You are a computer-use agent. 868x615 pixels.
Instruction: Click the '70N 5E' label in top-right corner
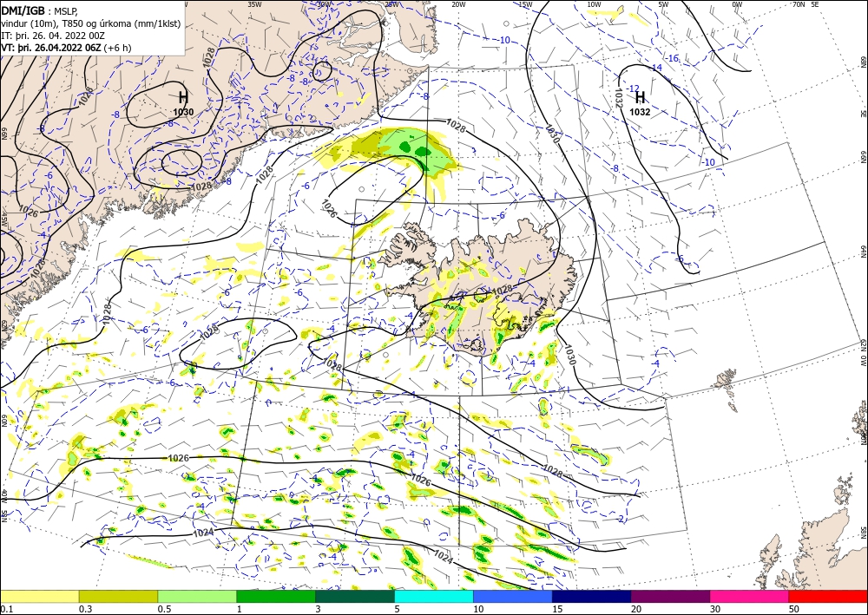point(806,3)
